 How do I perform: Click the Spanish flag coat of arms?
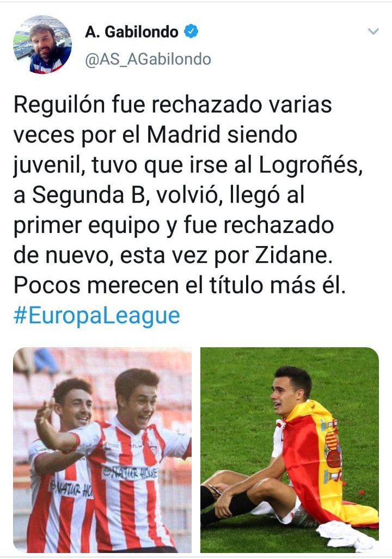(x=333, y=450)
